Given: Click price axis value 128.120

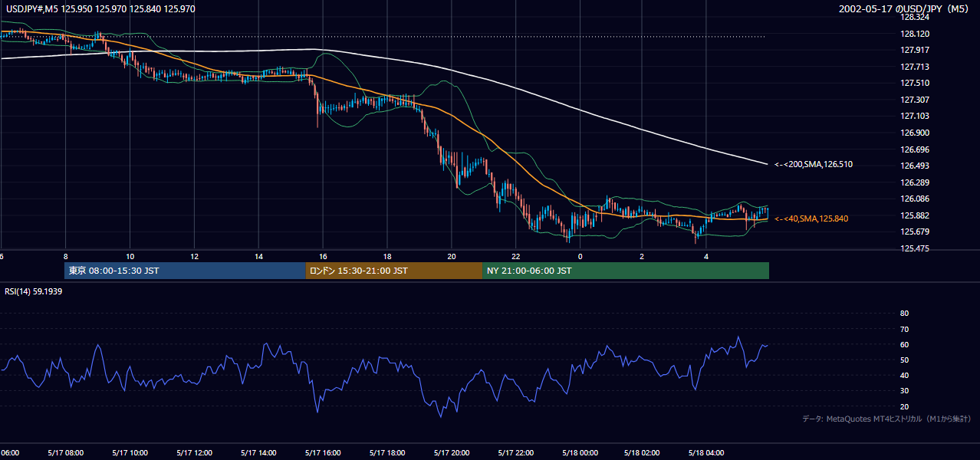Looking at the screenshot, I should pos(915,34).
